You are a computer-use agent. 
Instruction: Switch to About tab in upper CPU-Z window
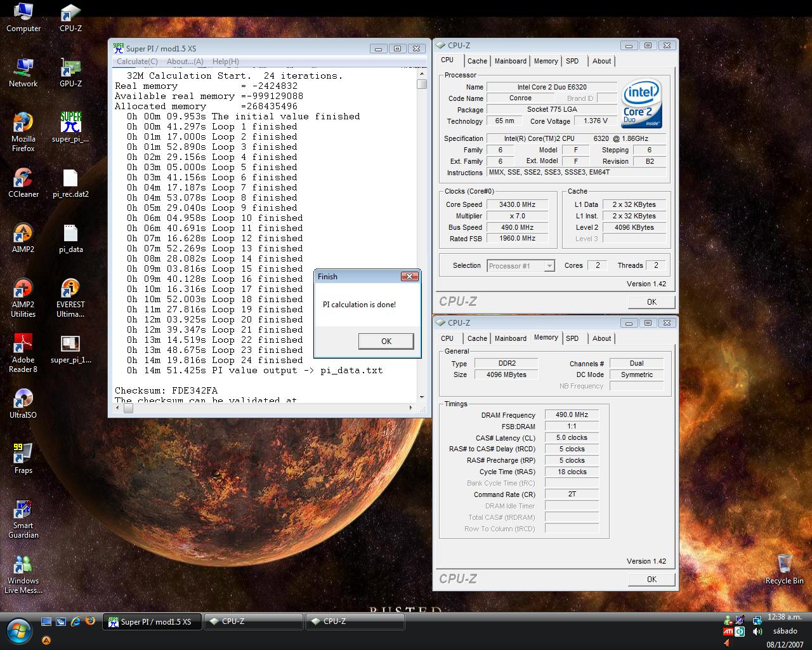tap(601, 61)
